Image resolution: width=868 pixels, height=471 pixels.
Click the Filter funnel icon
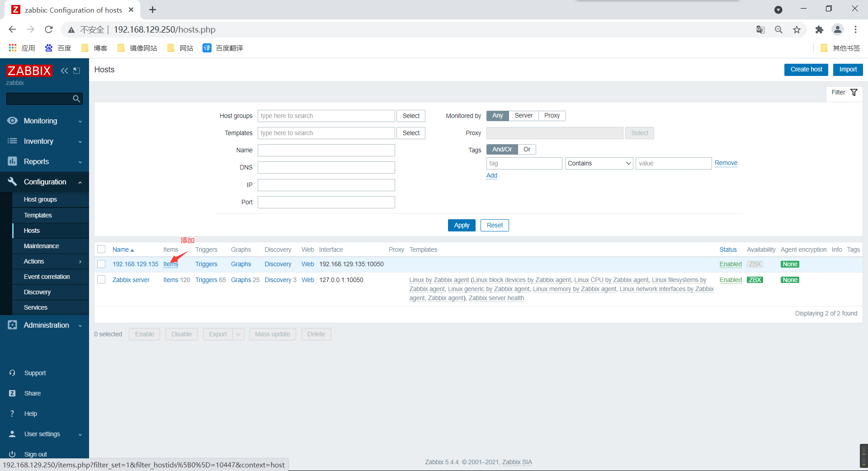(854, 92)
